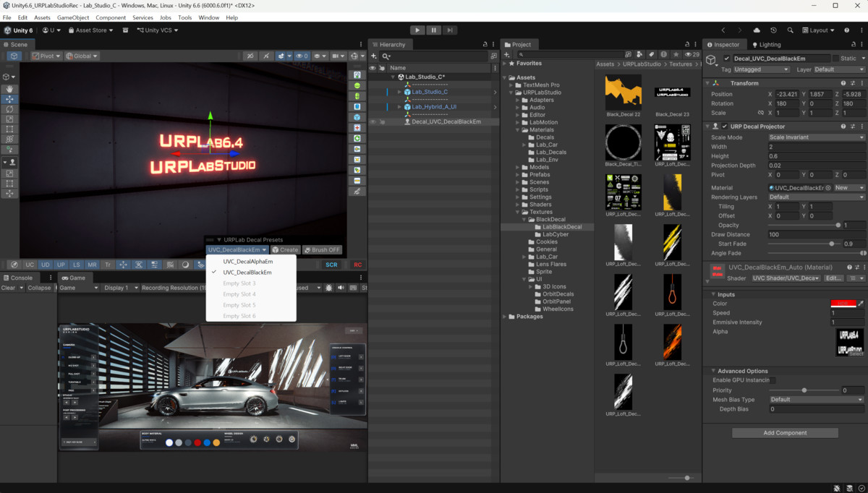The height and width of the screenshot is (493, 868).
Task: Switch to the Lighting tab
Action: pos(766,45)
